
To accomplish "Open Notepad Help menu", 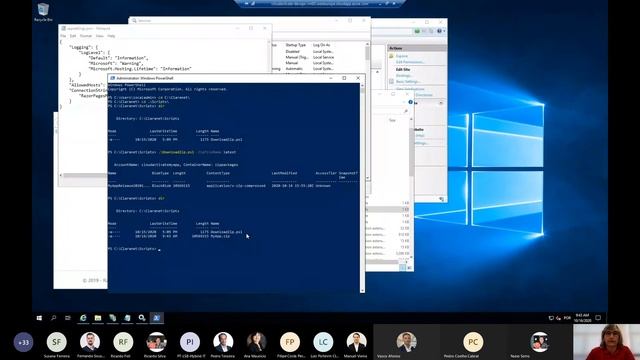I will coord(111,36).
